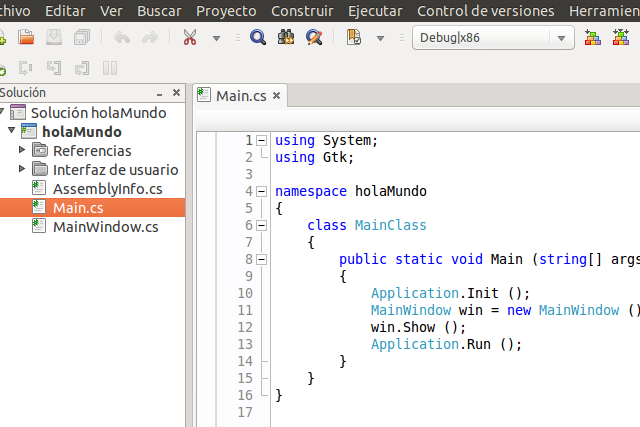Switch to the Main.cs editor tab
The height and width of the screenshot is (427, 640).
(x=241, y=96)
